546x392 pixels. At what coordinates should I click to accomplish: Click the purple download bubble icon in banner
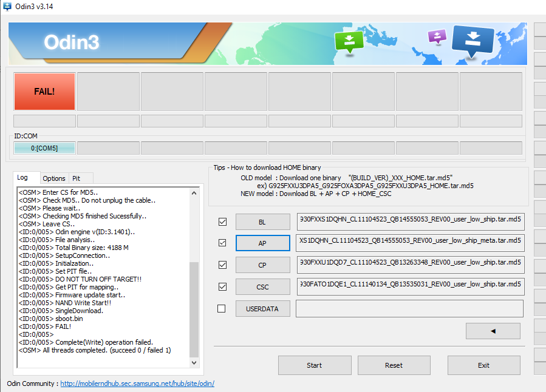[x=437, y=36]
